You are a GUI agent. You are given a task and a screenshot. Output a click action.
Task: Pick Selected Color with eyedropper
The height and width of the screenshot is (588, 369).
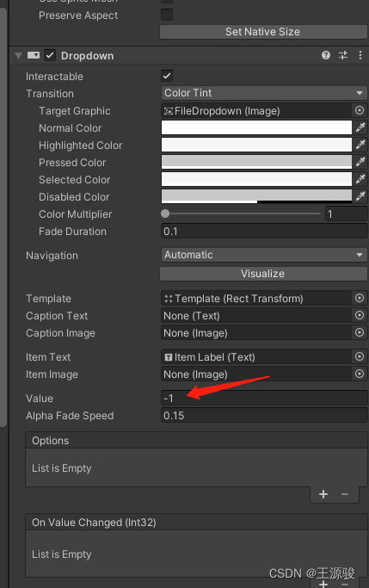click(x=360, y=179)
